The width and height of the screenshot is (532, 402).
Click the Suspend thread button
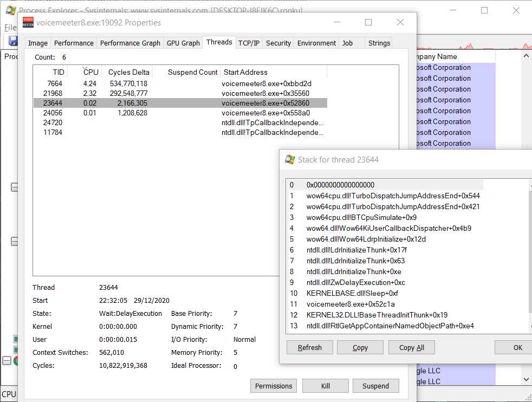tap(375, 386)
